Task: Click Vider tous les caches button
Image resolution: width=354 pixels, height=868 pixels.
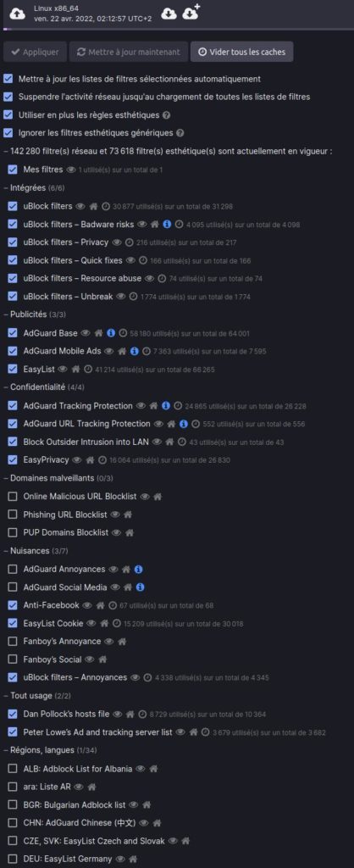Action: pos(241,52)
